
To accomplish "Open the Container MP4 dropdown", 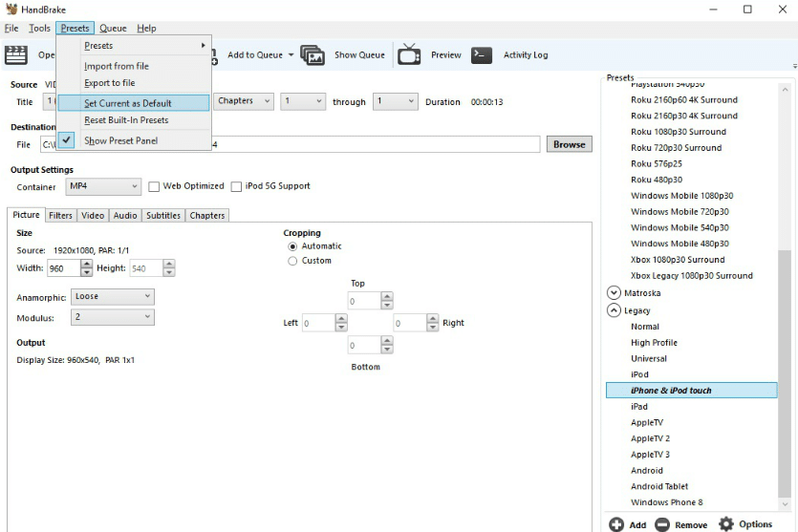I will [103, 186].
